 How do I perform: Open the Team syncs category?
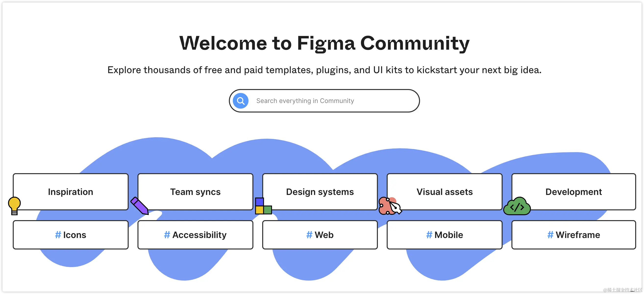click(195, 192)
